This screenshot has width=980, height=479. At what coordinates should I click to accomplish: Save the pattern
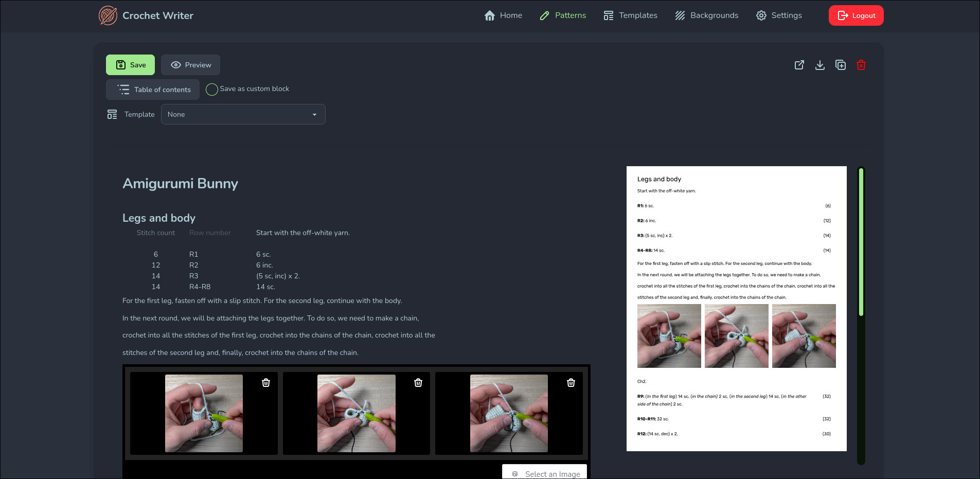(130, 65)
